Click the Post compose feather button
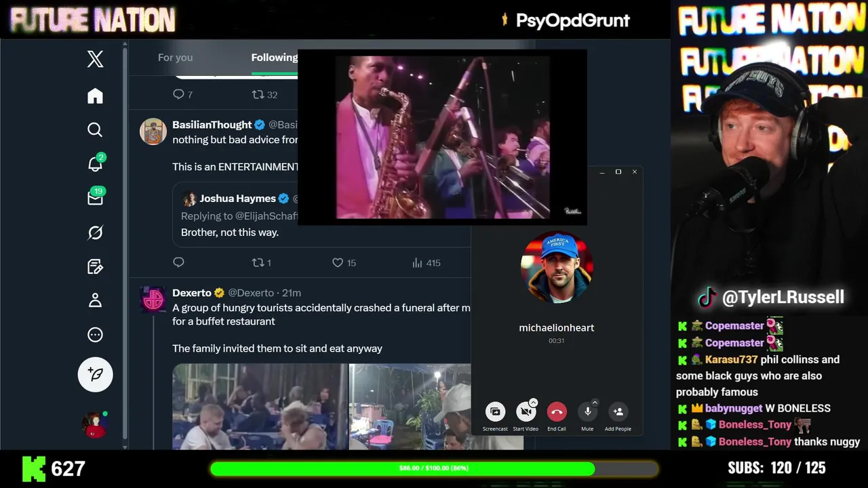868x488 pixels. point(95,374)
